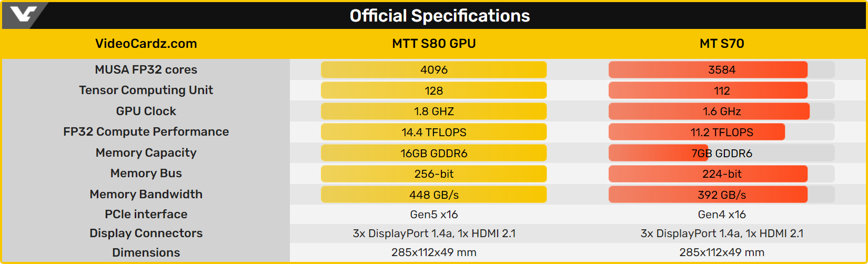Click the MT S70 dimensions value
The height and width of the screenshot is (264, 868).
(x=721, y=252)
